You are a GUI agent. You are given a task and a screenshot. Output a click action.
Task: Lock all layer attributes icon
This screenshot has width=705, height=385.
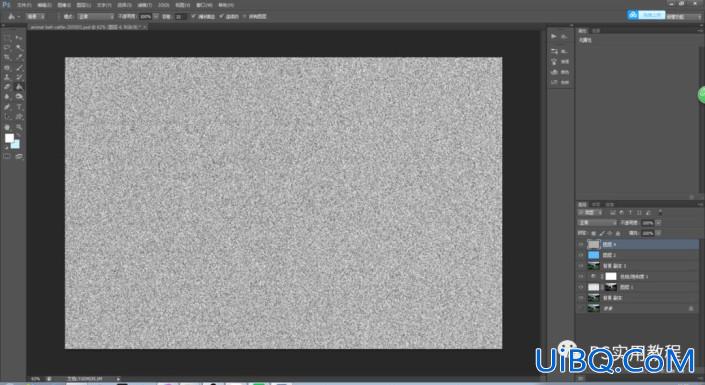click(x=618, y=233)
